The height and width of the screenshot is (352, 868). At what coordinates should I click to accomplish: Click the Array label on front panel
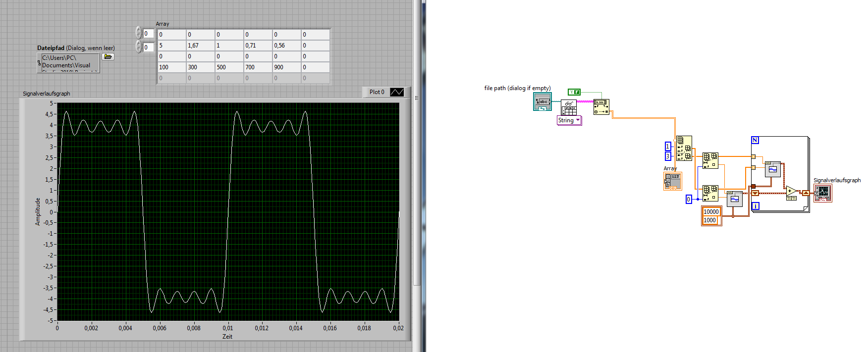[163, 24]
